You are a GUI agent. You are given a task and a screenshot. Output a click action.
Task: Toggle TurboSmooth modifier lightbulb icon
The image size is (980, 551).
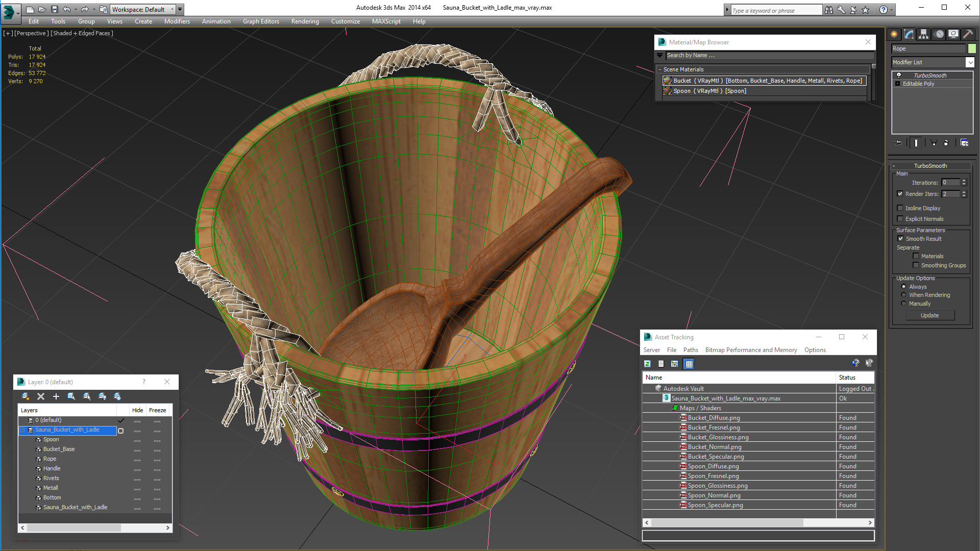point(899,76)
